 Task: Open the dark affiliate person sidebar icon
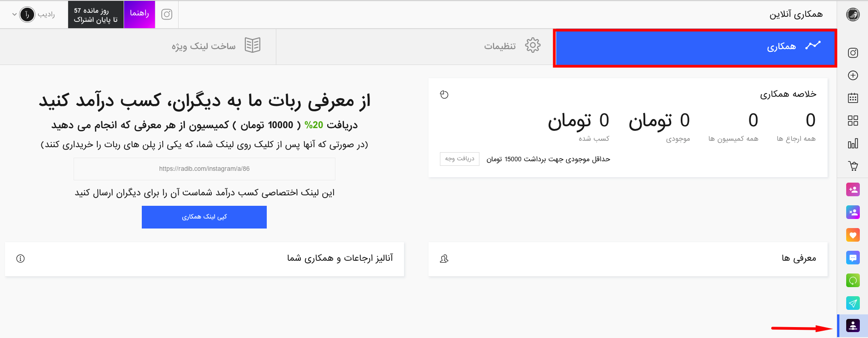click(x=853, y=325)
